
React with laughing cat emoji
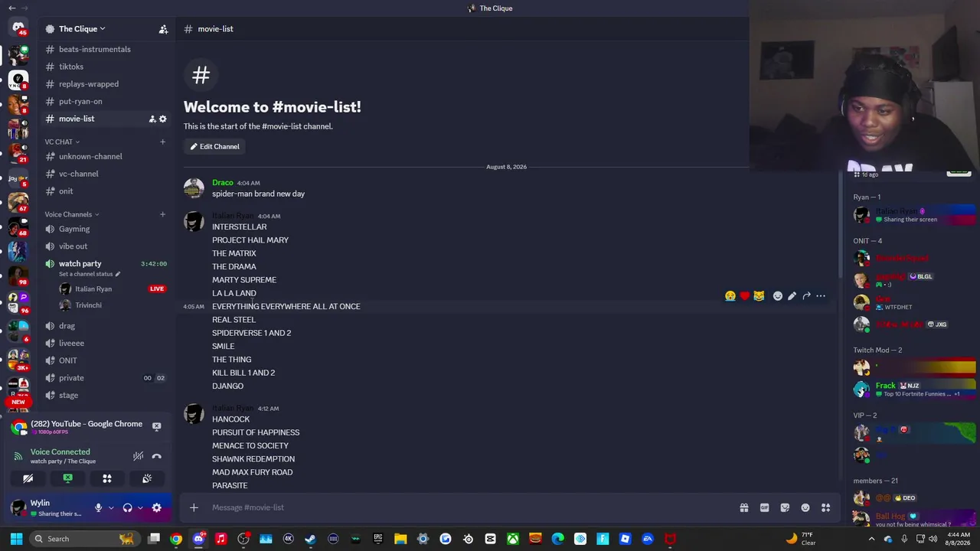[759, 296]
